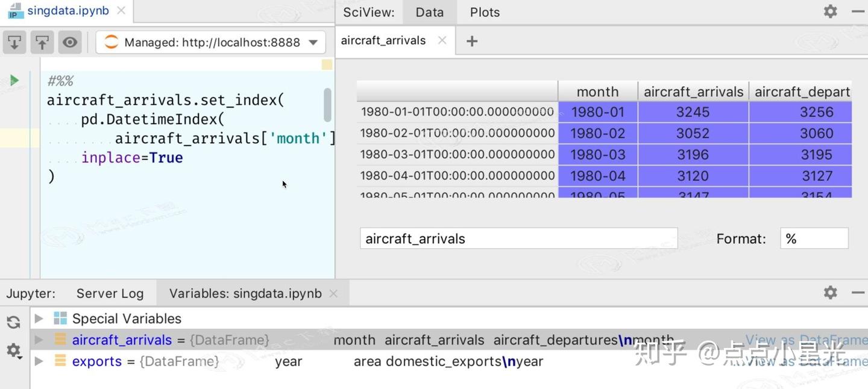Click the View as DataFrame link for exports
Image resolution: width=868 pixels, height=389 pixels.
pos(807,361)
